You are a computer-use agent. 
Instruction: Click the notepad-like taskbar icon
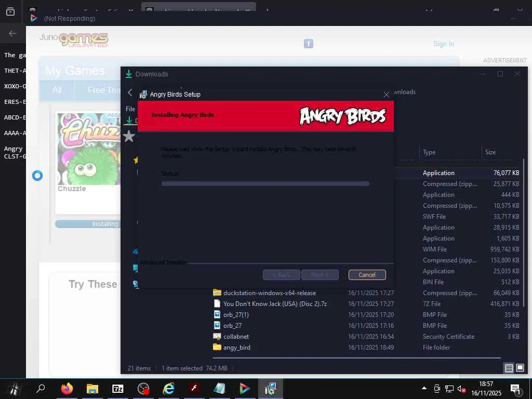pos(220,389)
